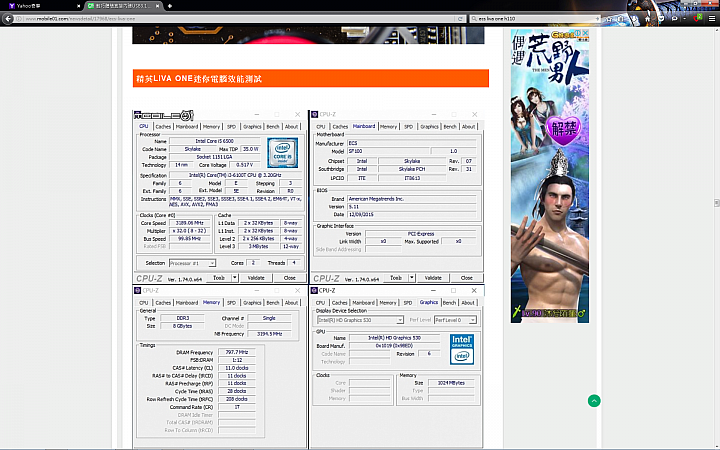Click the site info icon in the address bar
This screenshot has height=450, width=720.
pos(19,19)
